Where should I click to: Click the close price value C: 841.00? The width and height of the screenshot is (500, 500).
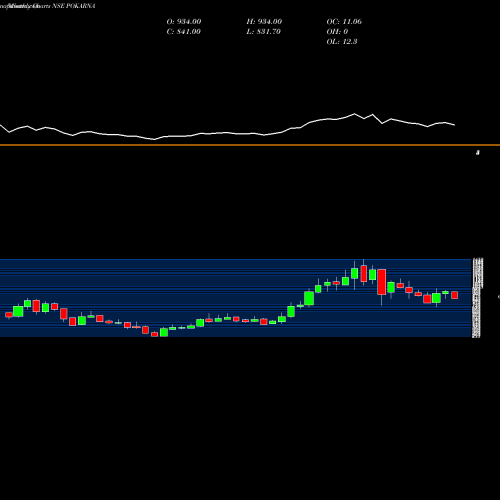click(183, 32)
